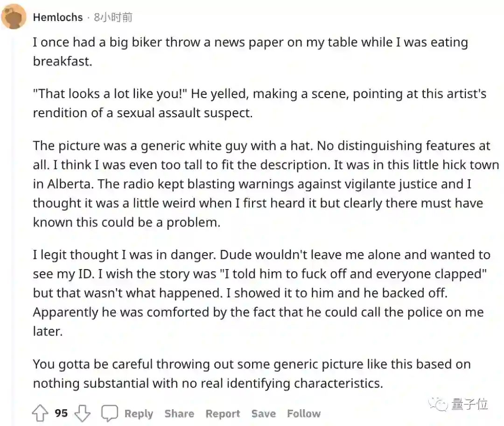
Task: Click the 8小时前 comment timestamp
Action: point(113,18)
